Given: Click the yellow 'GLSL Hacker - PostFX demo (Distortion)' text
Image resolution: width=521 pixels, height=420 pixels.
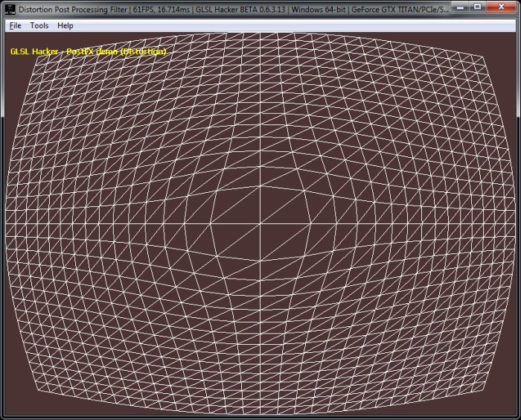Looking at the screenshot, I should pos(88,51).
